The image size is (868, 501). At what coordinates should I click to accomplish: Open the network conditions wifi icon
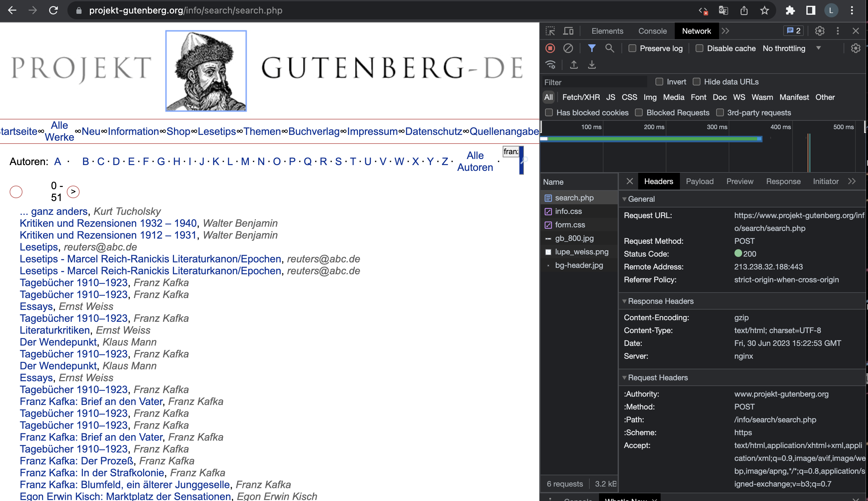click(x=551, y=65)
